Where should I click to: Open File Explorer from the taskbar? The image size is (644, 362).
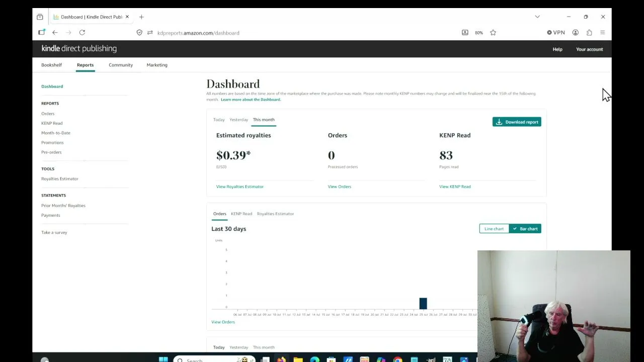tap(298, 359)
